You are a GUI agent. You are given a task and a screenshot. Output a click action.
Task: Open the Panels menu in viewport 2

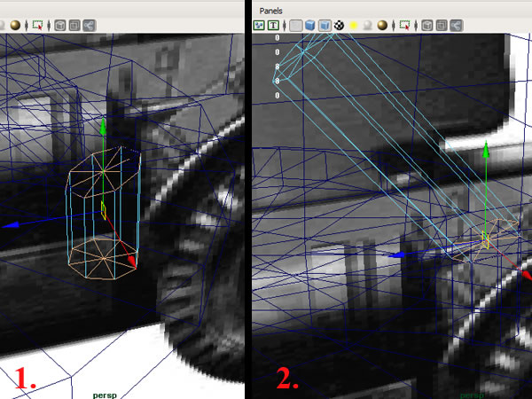270,11
